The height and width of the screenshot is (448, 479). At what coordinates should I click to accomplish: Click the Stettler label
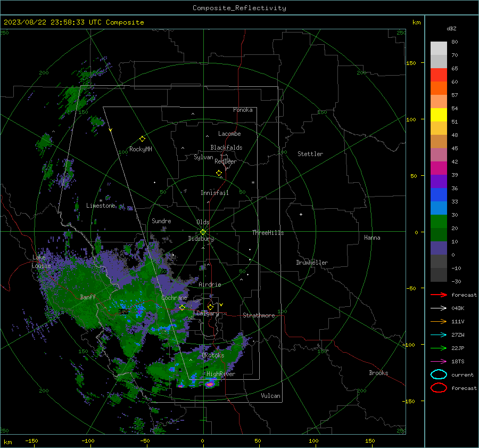[x=310, y=154]
